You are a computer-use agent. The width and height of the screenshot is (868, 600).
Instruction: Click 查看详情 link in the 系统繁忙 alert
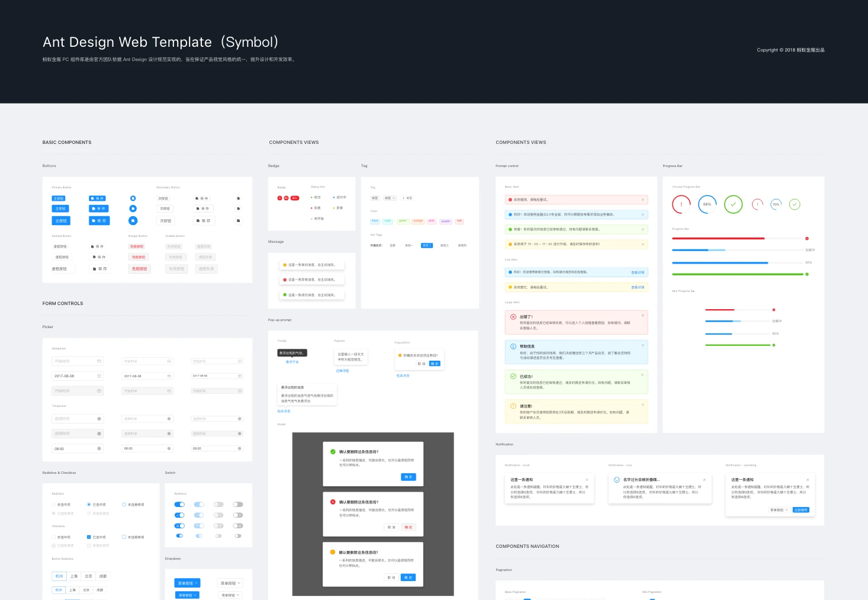638,287
